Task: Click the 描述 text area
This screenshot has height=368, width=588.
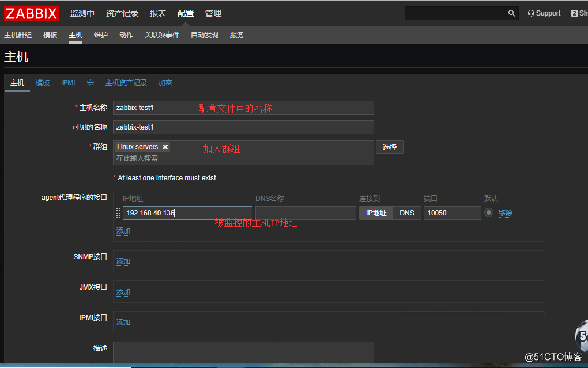Action: point(243,352)
